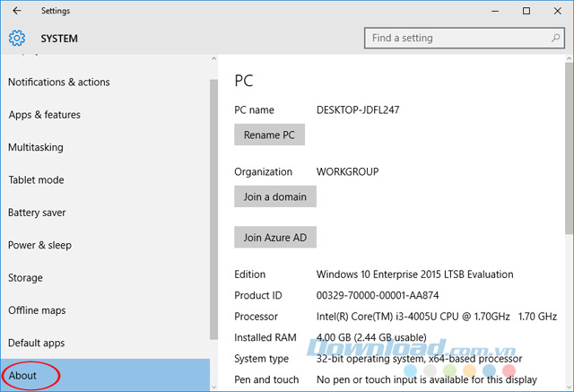Open Tablet mode settings
The image size is (574, 392).
pos(36,180)
